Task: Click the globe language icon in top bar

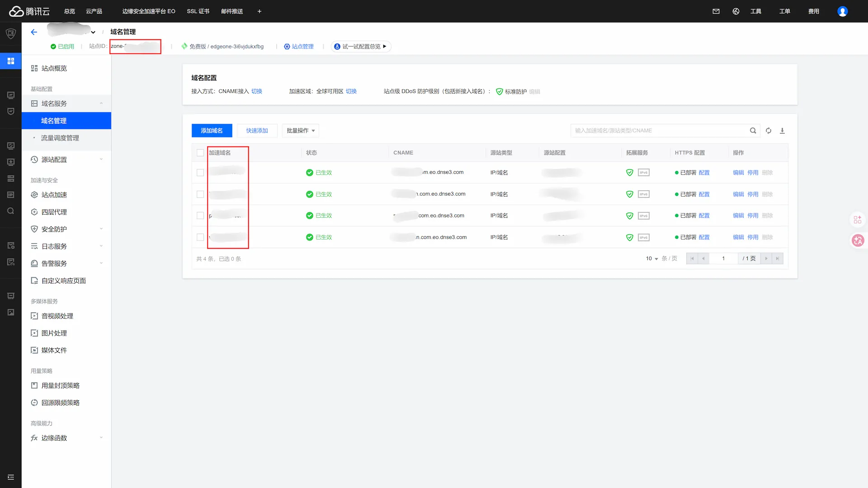Action: point(736,11)
